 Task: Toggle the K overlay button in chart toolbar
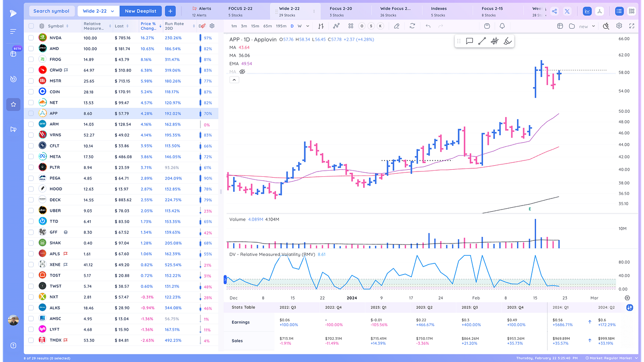point(380,26)
